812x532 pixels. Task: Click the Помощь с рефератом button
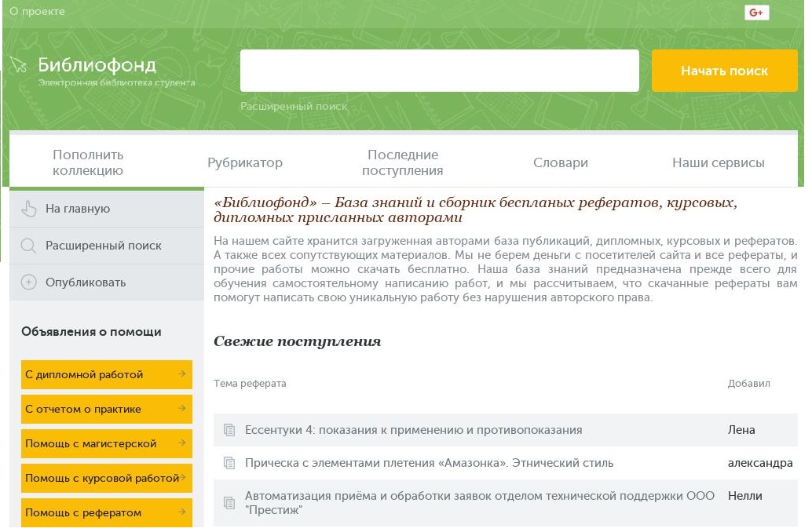point(107,513)
